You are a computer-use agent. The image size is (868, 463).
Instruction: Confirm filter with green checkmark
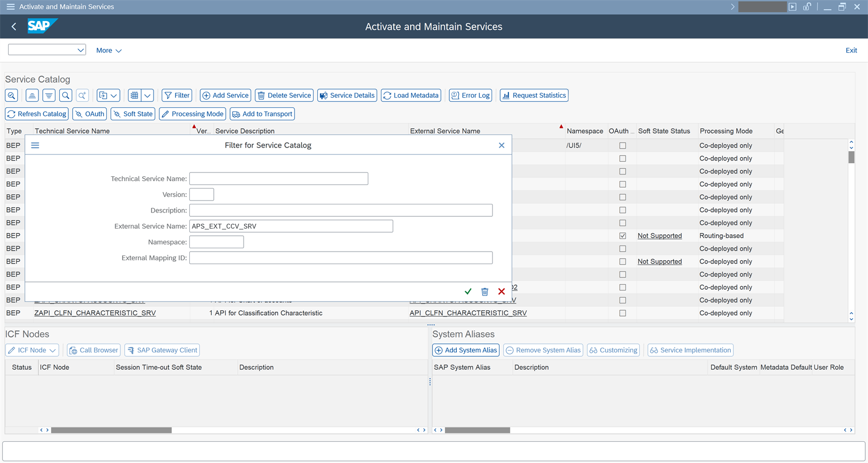(468, 292)
